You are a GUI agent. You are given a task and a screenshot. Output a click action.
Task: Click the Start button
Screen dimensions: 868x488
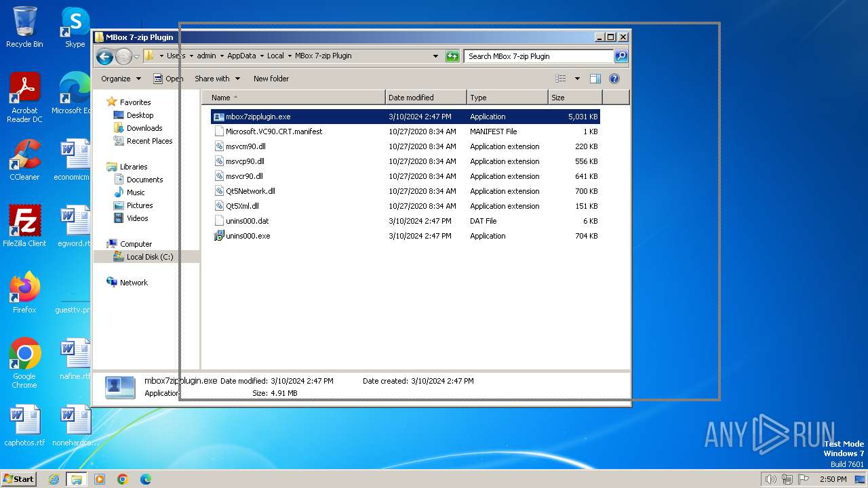pyautogui.click(x=19, y=479)
